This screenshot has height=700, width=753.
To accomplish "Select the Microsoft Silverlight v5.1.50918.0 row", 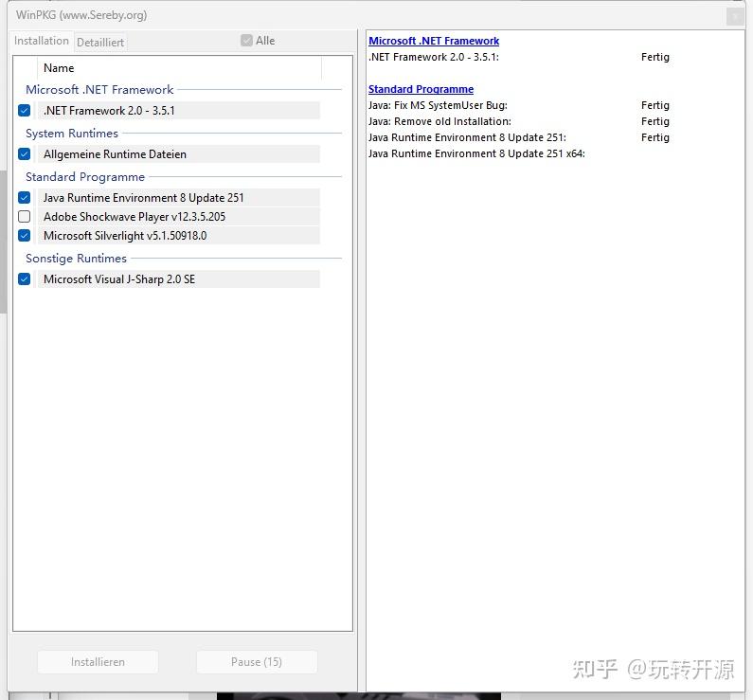I will (179, 236).
